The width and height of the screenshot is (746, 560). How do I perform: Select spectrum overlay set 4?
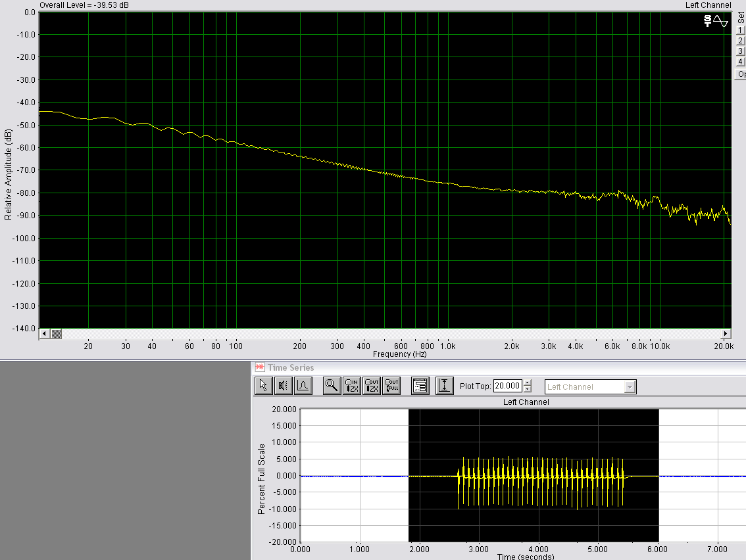(740, 62)
